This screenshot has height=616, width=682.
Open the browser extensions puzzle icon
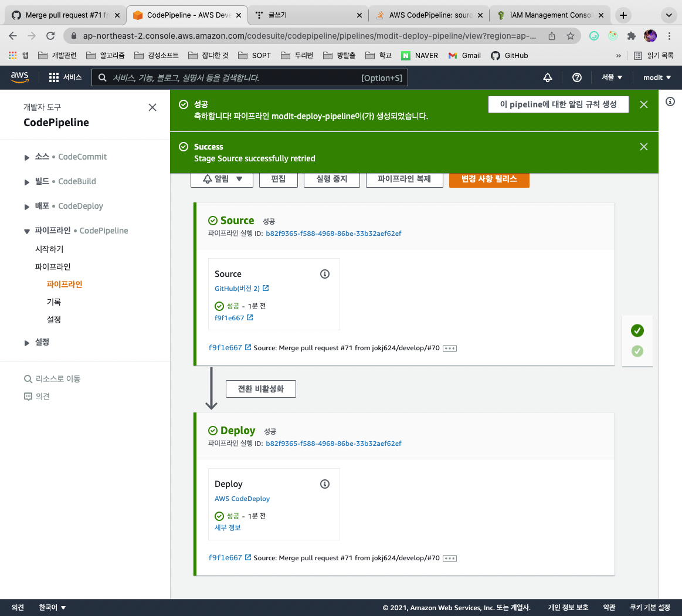[x=631, y=36]
